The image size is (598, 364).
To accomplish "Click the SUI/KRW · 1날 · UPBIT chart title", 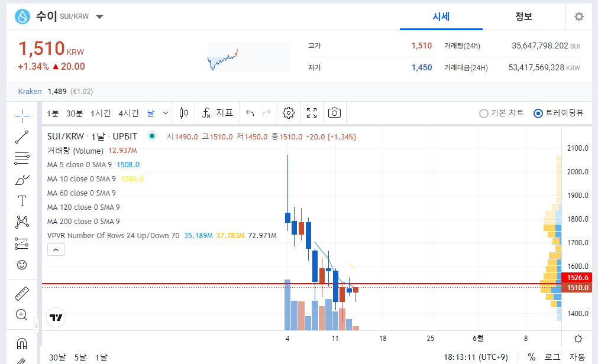I will click(92, 136).
